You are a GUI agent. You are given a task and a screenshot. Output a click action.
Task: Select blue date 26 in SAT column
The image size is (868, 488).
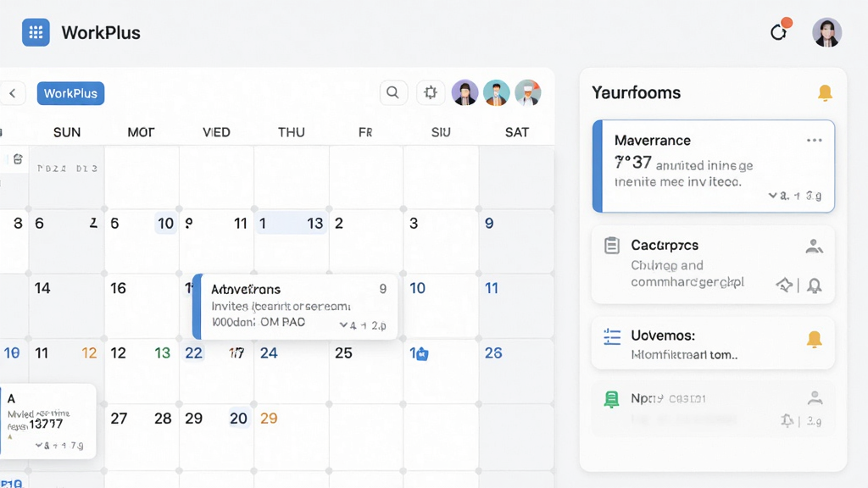pyautogui.click(x=493, y=353)
